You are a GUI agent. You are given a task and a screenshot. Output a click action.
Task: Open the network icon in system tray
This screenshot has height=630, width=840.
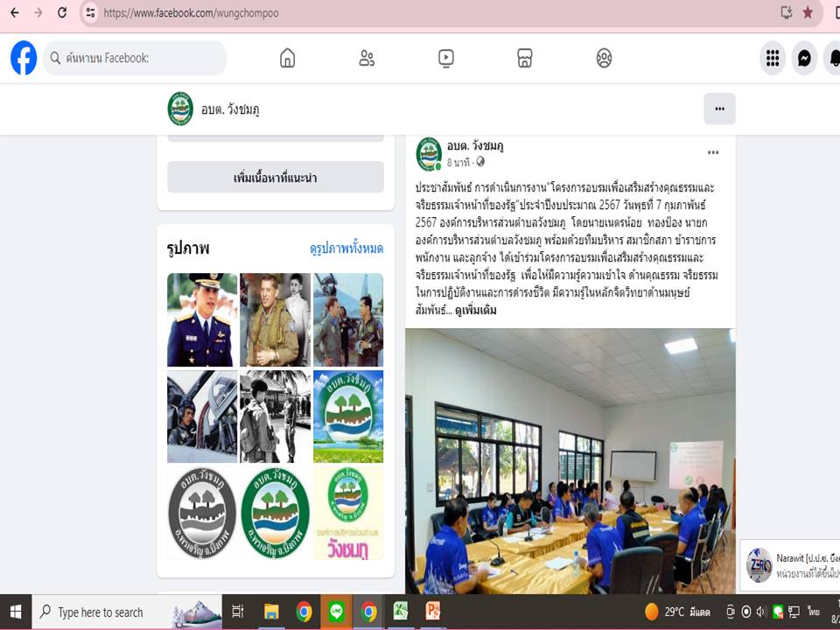click(794, 612)
